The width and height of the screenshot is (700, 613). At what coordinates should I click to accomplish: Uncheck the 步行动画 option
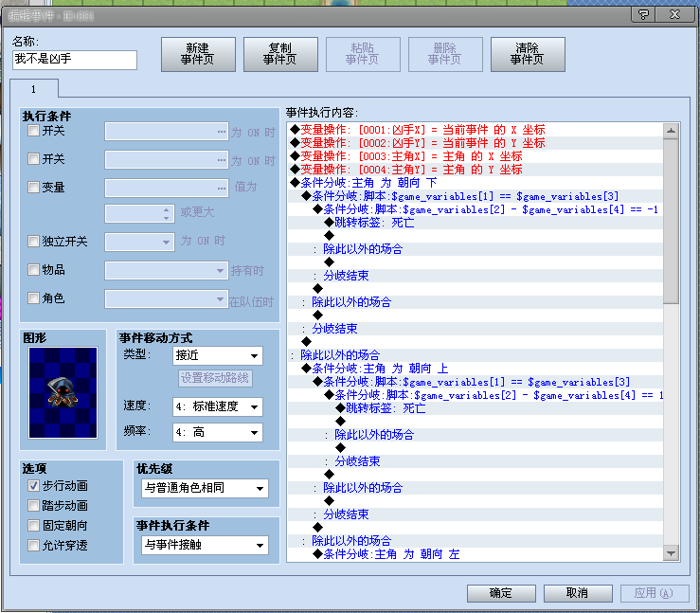click(33, 485)
